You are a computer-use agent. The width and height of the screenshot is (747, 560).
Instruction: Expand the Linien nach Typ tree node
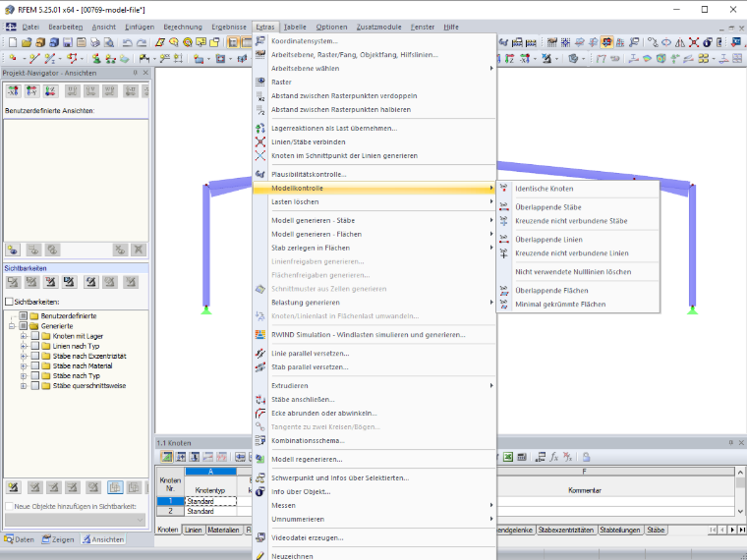pyautogui.click(x=24, y=346)
